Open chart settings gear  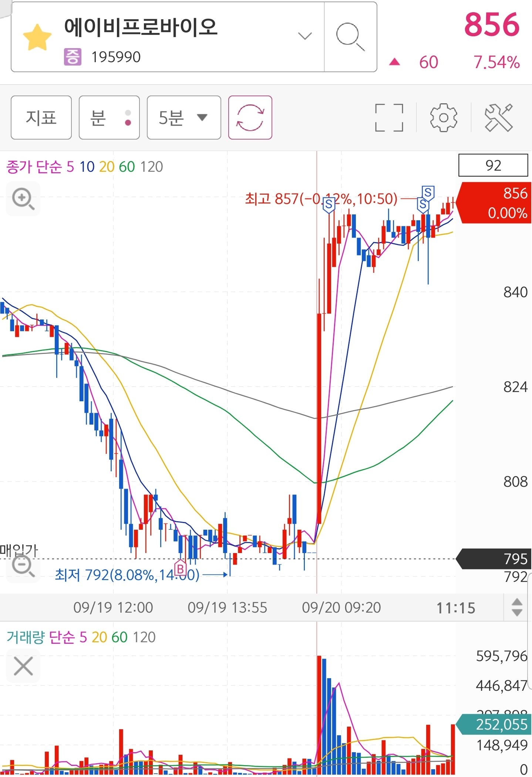[444, 118]
